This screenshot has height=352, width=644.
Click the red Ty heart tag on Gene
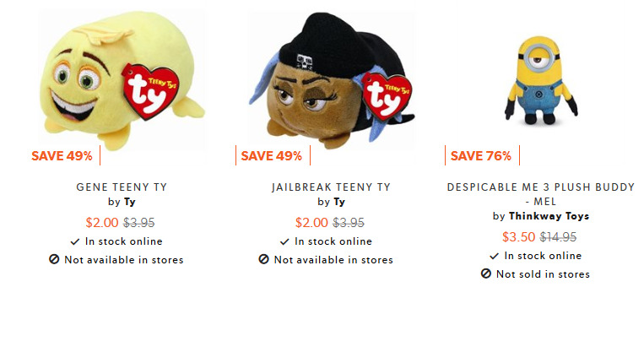point(150,91)
